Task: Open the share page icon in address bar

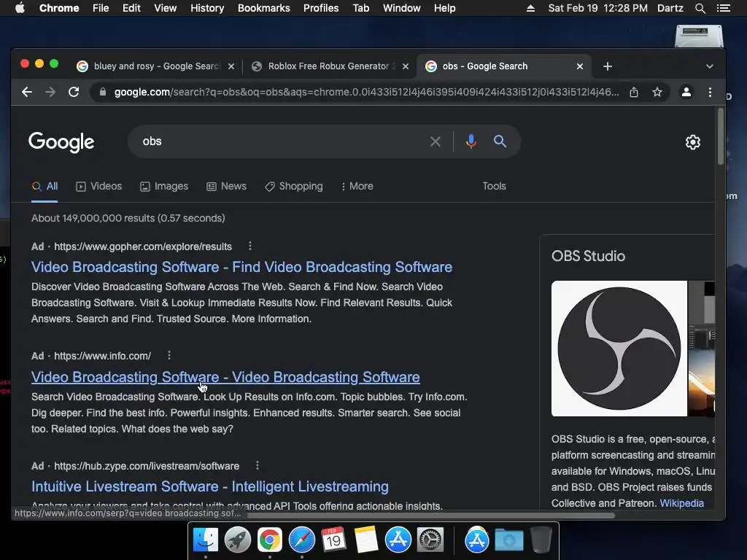Action: pos(634,92)
